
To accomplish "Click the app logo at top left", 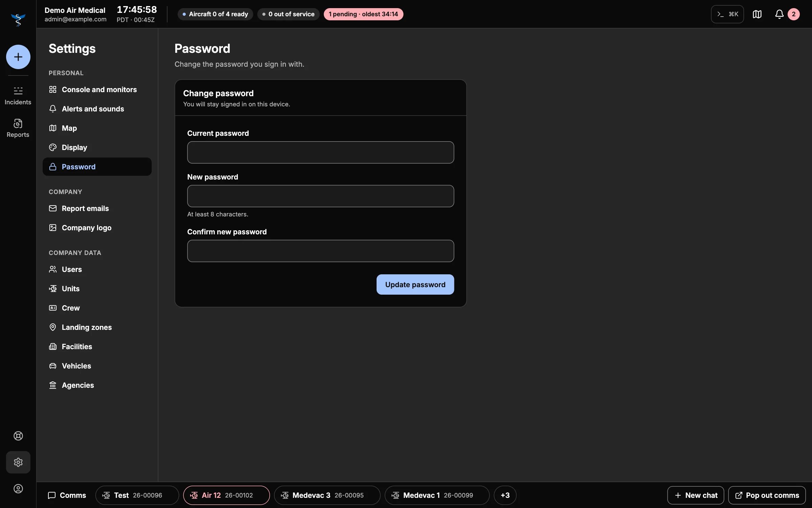I will [18, 20].
